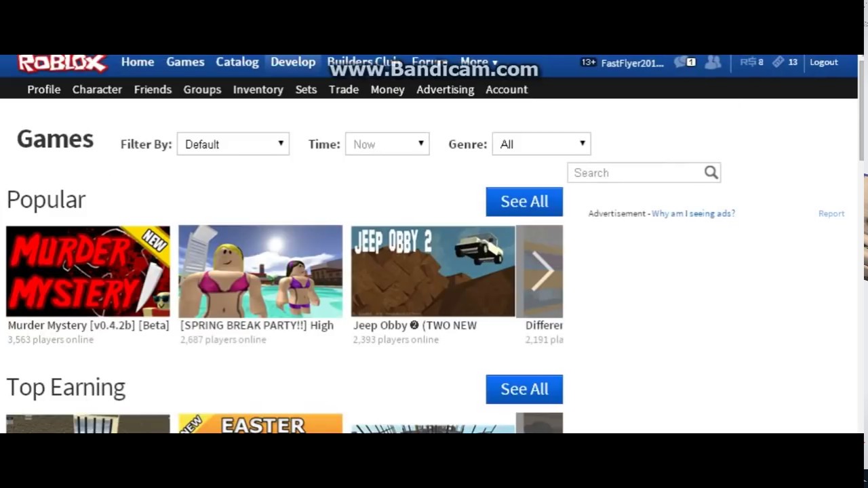This screenshot has height=488, width=868.
Task: Click the FastFlyer201... username link
Action: pos(632,63)
